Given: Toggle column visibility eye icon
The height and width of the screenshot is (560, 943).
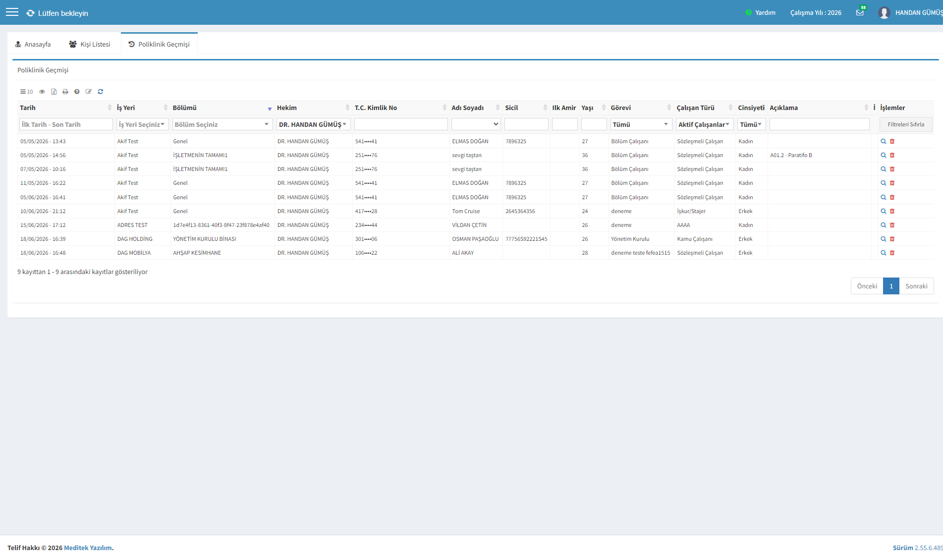Looking at the screenshot, I should coord(42,92).
